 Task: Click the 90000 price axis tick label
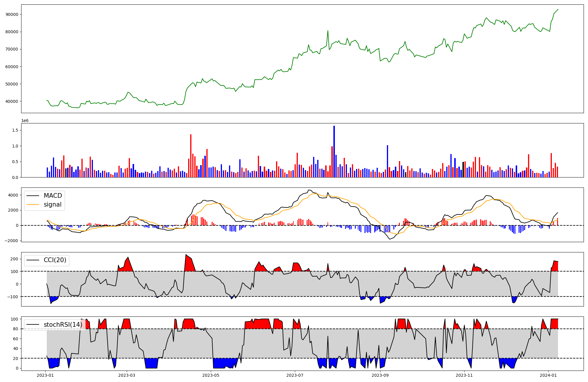pos(12,14)
